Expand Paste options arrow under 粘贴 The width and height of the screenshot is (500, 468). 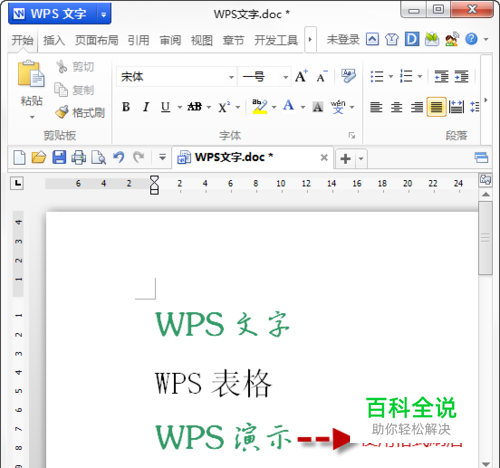pos(32,117)
